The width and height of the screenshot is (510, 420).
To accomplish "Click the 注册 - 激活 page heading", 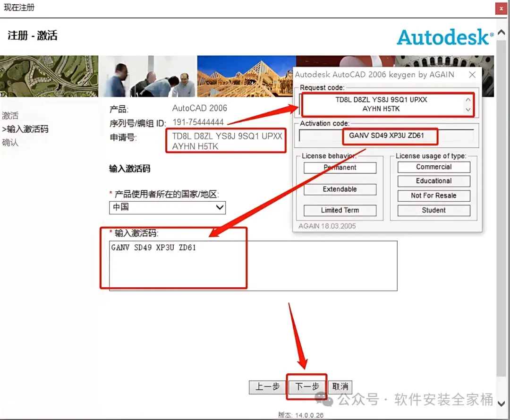I will click(x=33, y=35).
